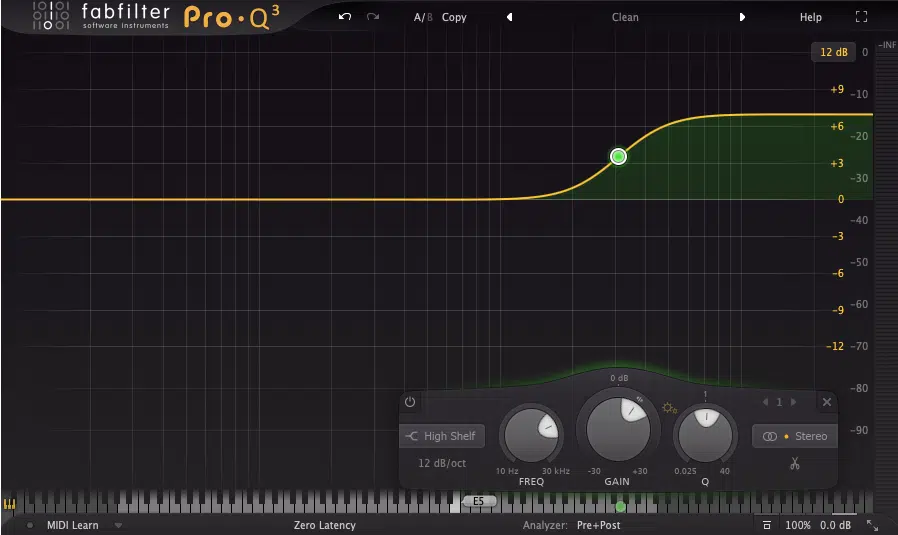Enable MIDI Learn
Image resolution: width=898 pixels, height=535 pixels.
[73, 525]
